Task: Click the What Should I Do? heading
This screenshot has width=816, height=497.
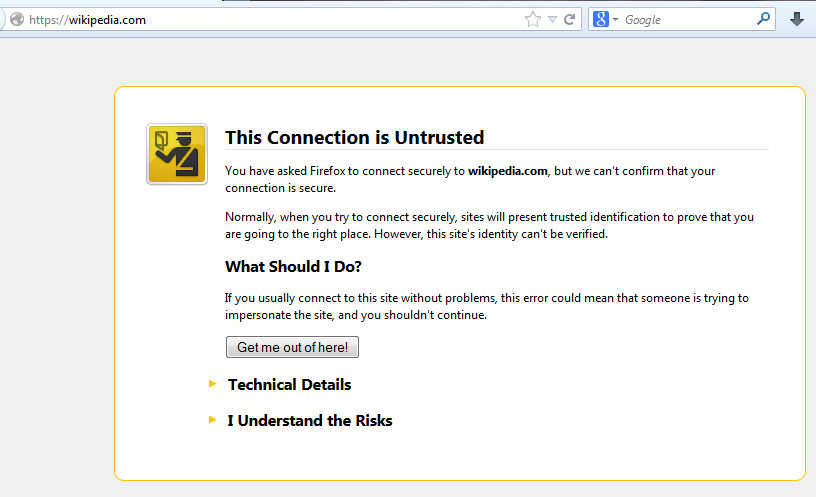Action: [293, 266]
